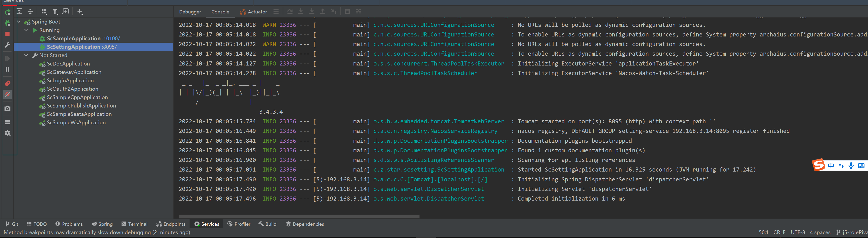The image size is (868, 238).
Task: Click the Sogou microphone voice input icon
Action: pyautogui.click(x=851, y=166)
